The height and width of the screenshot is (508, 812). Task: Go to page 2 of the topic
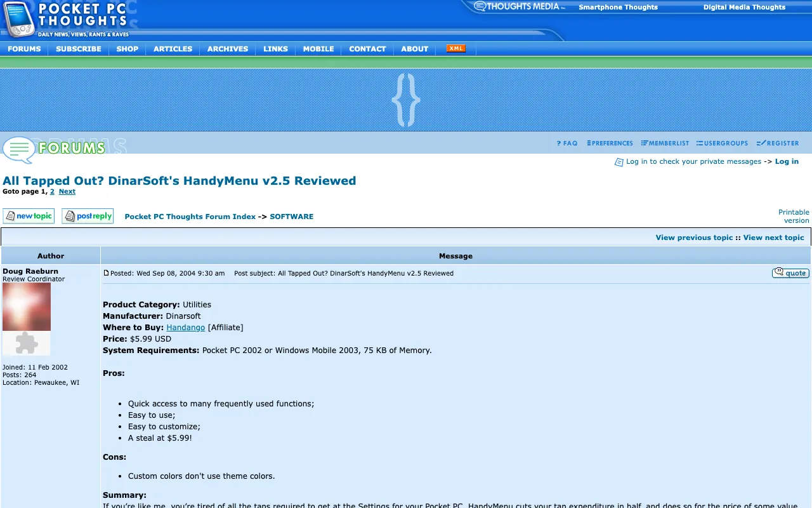point(52,192)
